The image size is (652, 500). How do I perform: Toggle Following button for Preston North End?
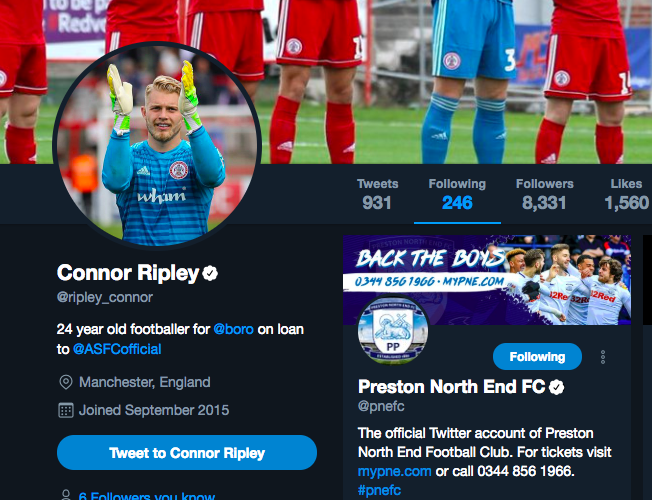(537, 356)
